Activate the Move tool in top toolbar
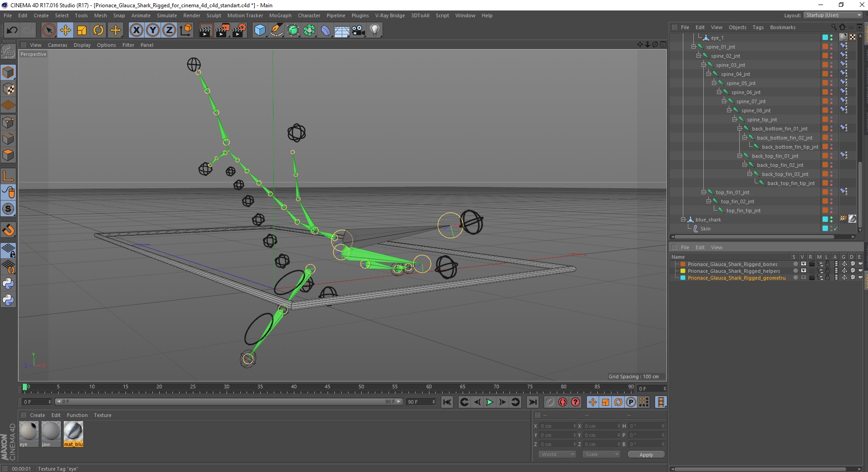This screenshot has height=472, width=868. click(x=66, y=30)
